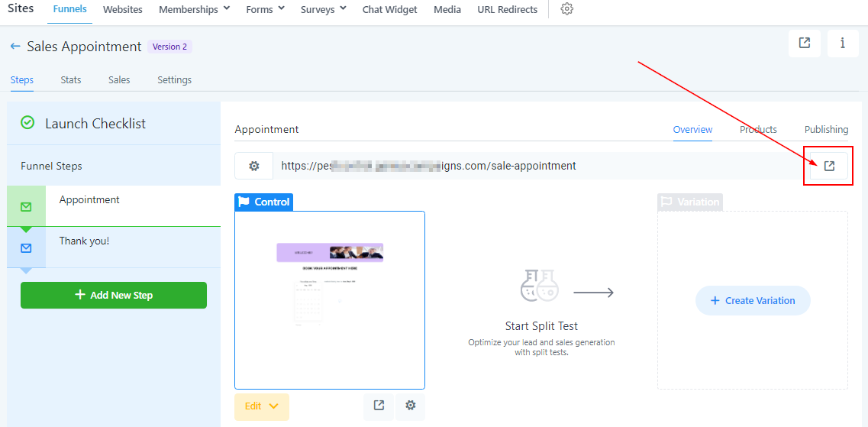
Task: Click the back arrow beside Sales Appointment
Action: tap(15, 47)
